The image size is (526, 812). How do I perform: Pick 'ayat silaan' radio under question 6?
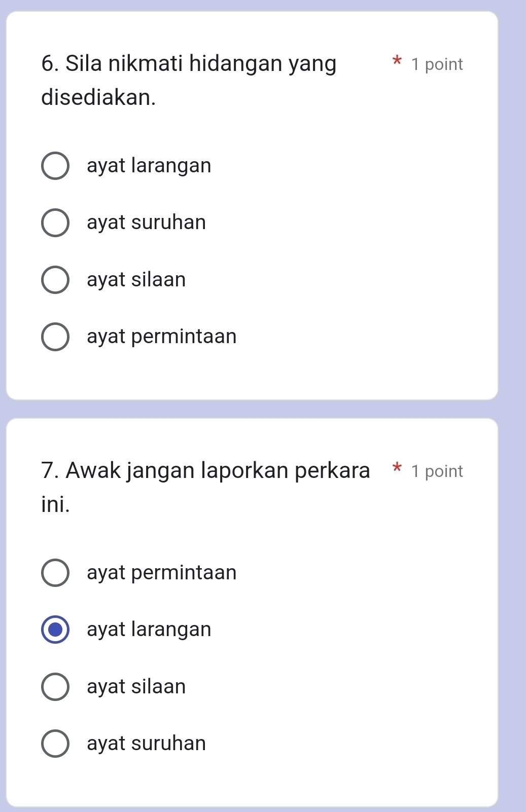coord(55,280)
